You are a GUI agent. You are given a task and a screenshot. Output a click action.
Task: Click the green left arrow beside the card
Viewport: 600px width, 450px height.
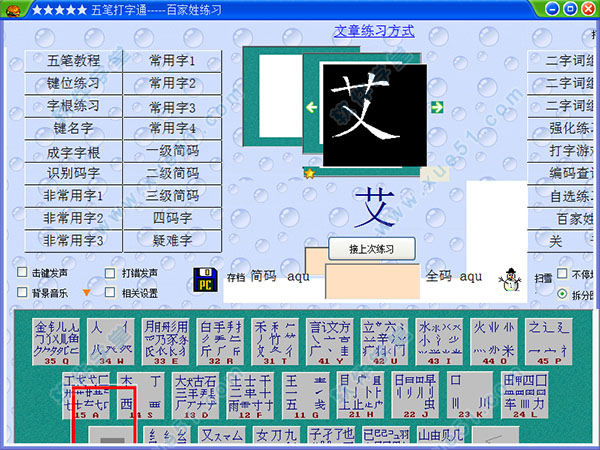(x=311, y=107)
